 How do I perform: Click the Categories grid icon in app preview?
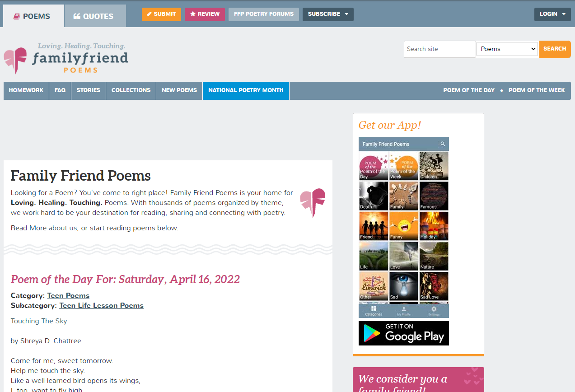pyautogui.click(x=374, y=310)
